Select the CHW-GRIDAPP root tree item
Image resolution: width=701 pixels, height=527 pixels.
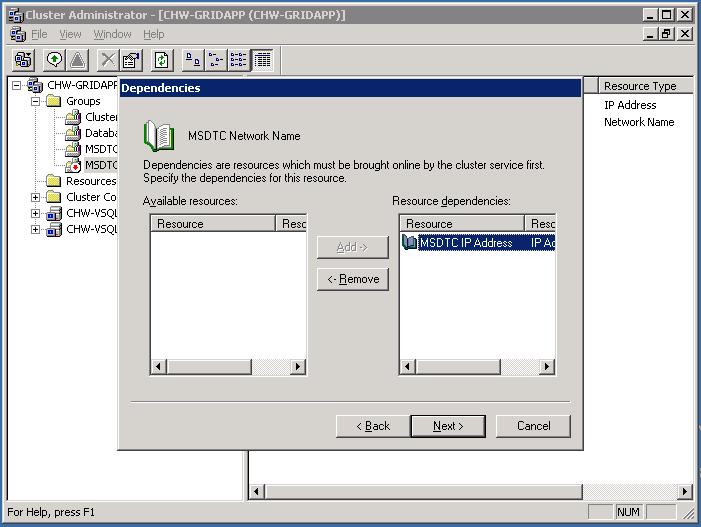[x=82, y=85]
